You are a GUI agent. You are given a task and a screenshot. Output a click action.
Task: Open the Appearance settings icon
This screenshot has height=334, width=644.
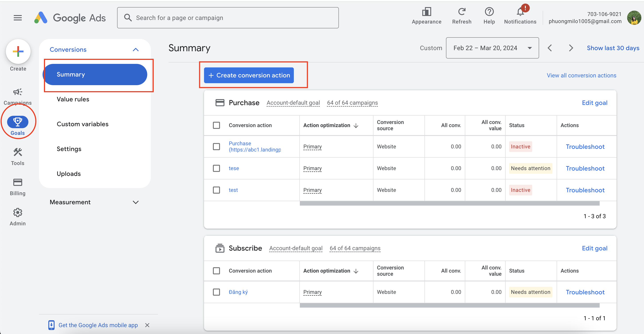point(426,12)
